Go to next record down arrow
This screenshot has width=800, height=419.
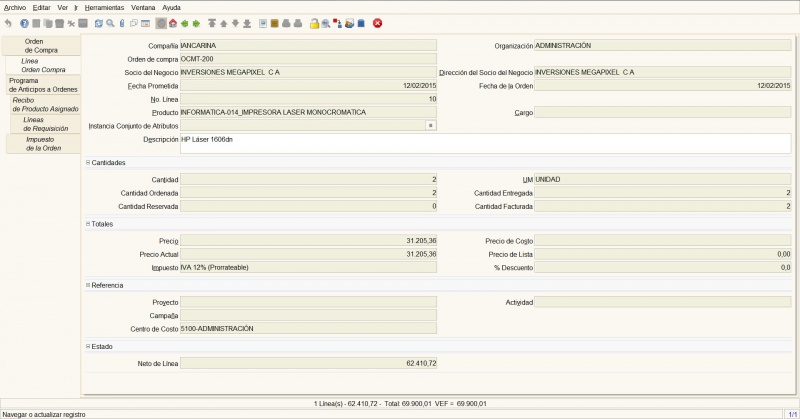[235, 23]
